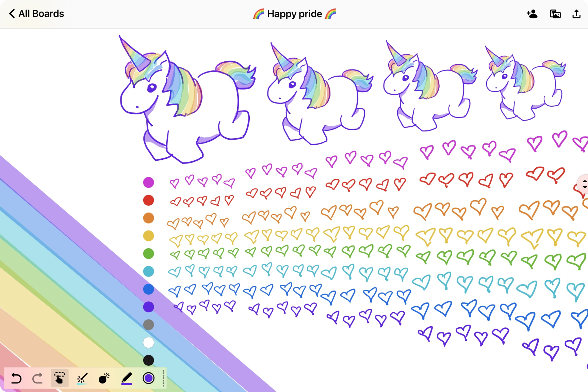This screenshot has width=588, height=392.
Task: Click the red color dot
Action: point(148,200)
